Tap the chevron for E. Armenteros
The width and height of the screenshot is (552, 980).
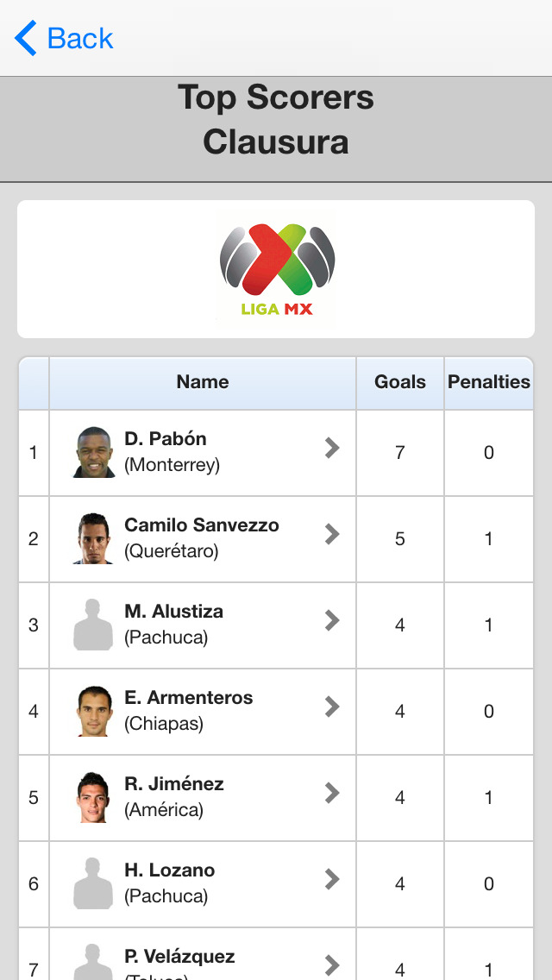pos(332,707)
